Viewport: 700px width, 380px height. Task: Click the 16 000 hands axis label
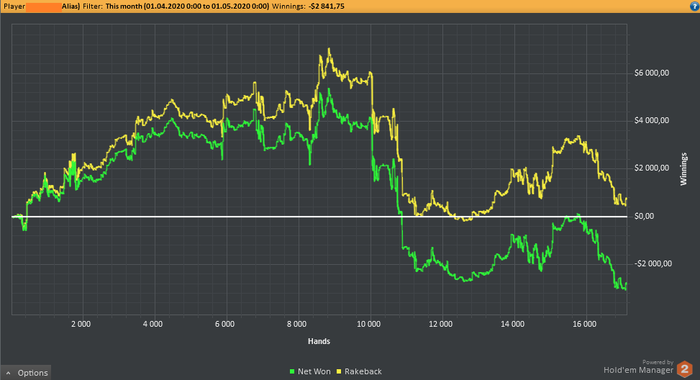[584, 324]
